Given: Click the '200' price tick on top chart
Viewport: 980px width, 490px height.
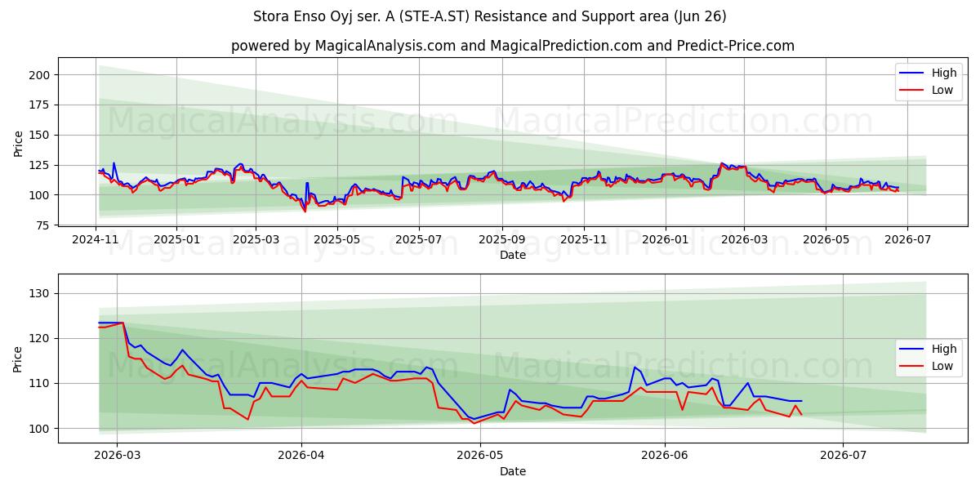Looking at the screenshot, I should click(x=39, y=75).
